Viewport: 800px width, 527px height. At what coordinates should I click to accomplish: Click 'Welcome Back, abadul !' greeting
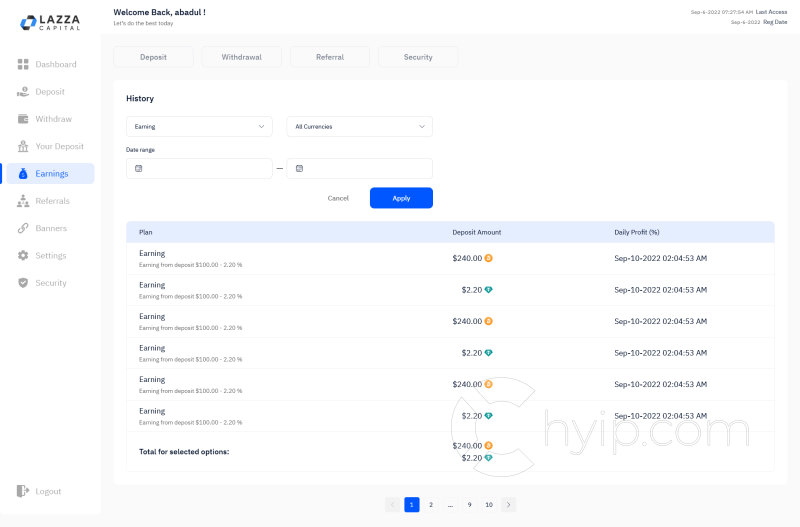[x=159, y=12]
